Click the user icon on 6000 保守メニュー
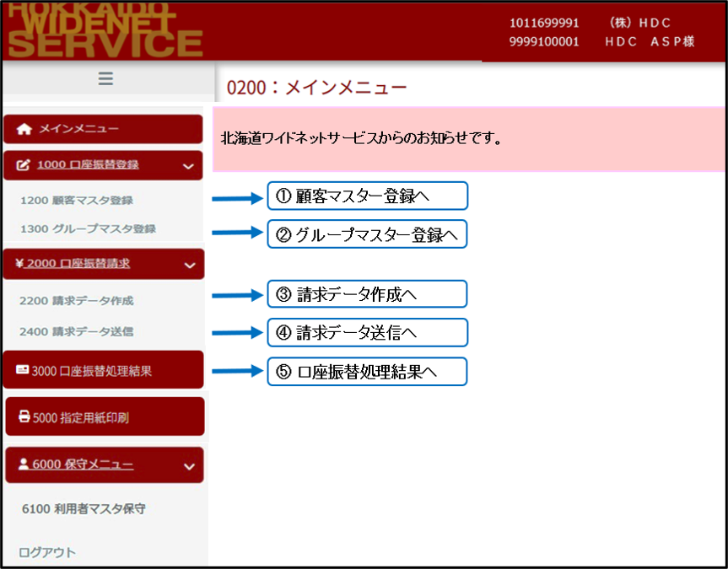This screenshot has width=728, height=569. (x=24, y=464)
